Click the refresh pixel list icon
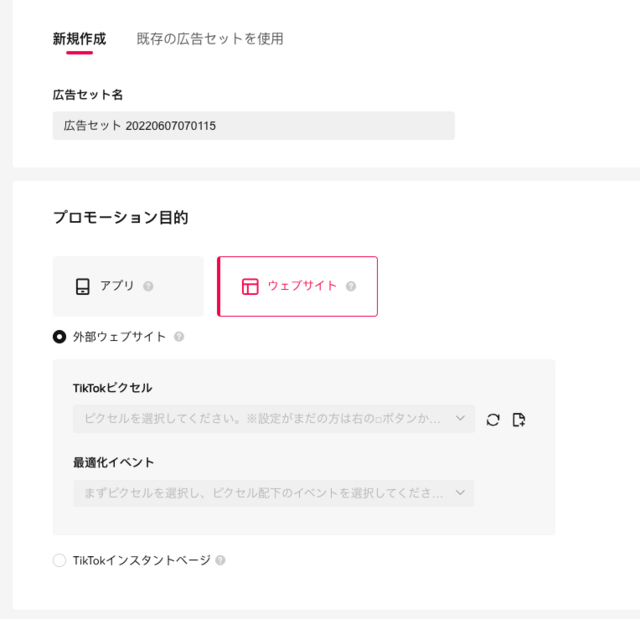This screenshot has height=619, width=640. (x=493, y=419)
